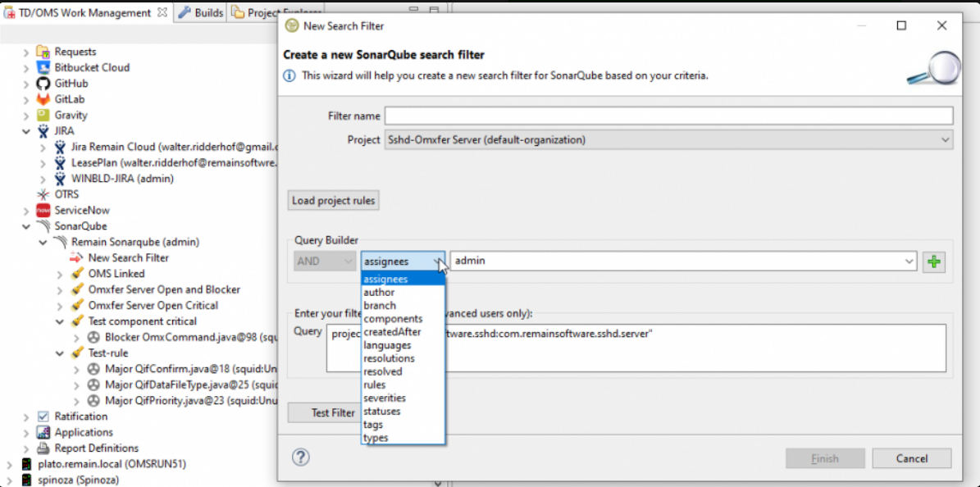Click the Gravity icon

pos(43,115)
